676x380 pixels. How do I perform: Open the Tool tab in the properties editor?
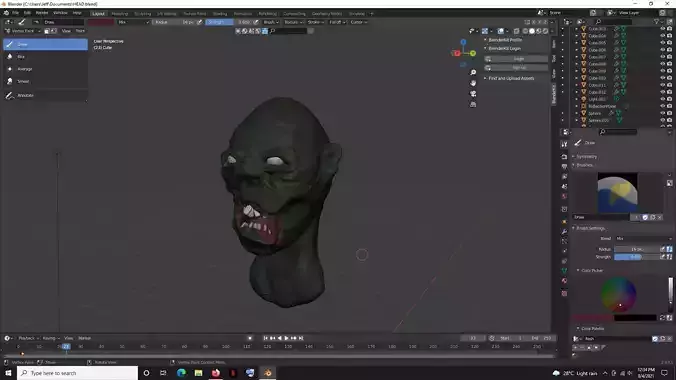[x=564, y=144]
